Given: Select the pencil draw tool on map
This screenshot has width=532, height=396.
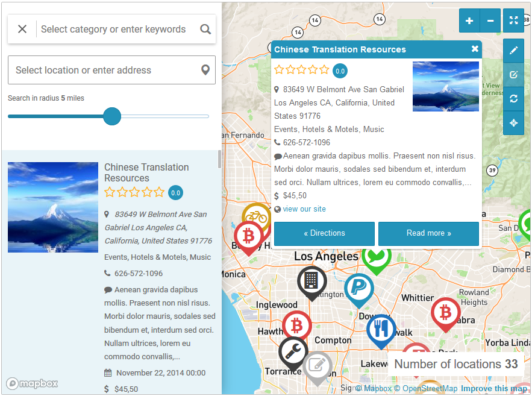Looking at the screenshot, I should point(513,51).
